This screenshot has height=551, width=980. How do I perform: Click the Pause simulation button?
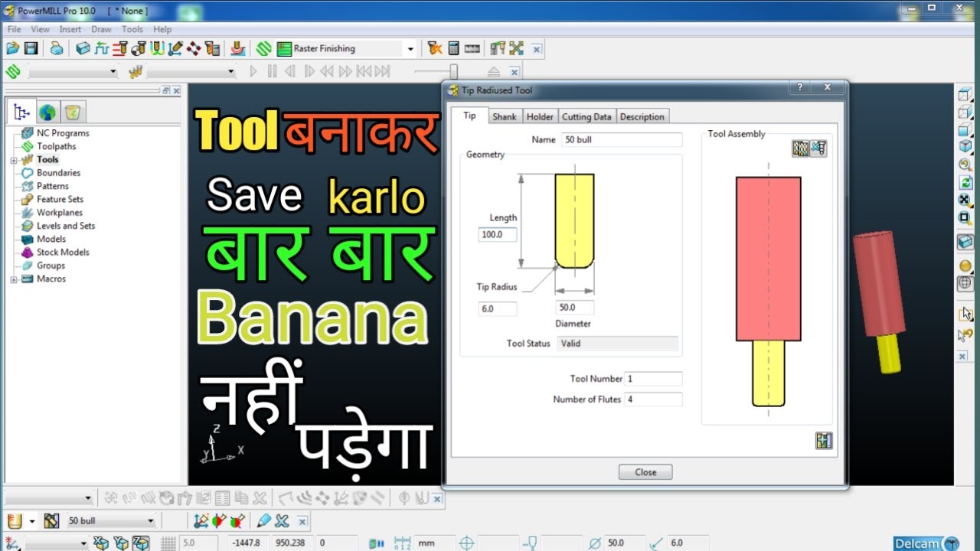point(272,71)
